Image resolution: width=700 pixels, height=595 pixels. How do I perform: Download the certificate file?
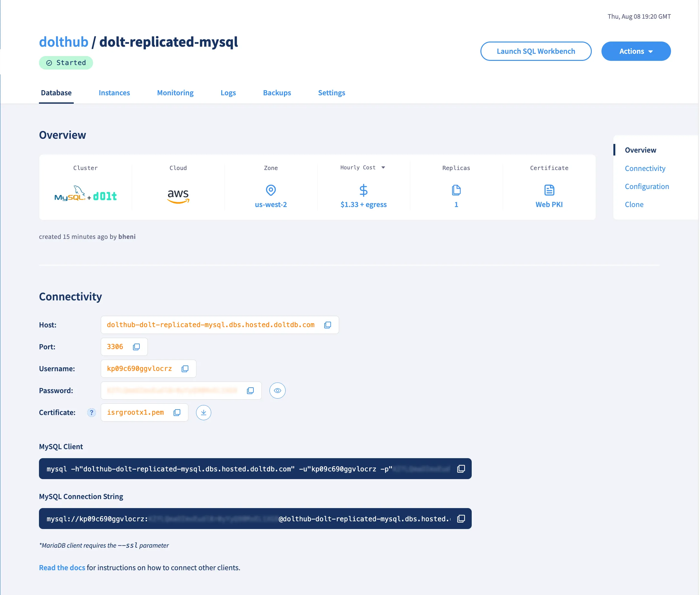[x=203, y=412]
